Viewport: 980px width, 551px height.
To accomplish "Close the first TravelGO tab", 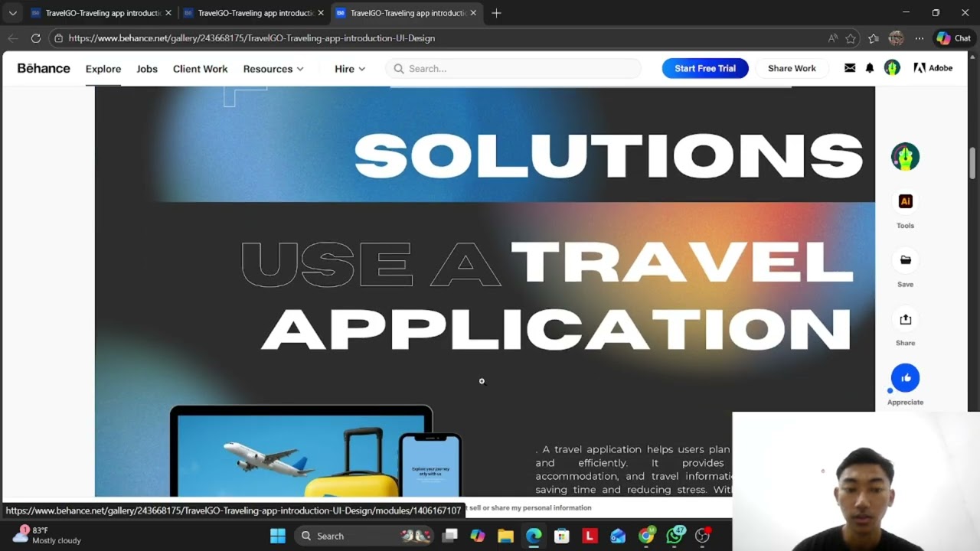I will pos(168,13).
